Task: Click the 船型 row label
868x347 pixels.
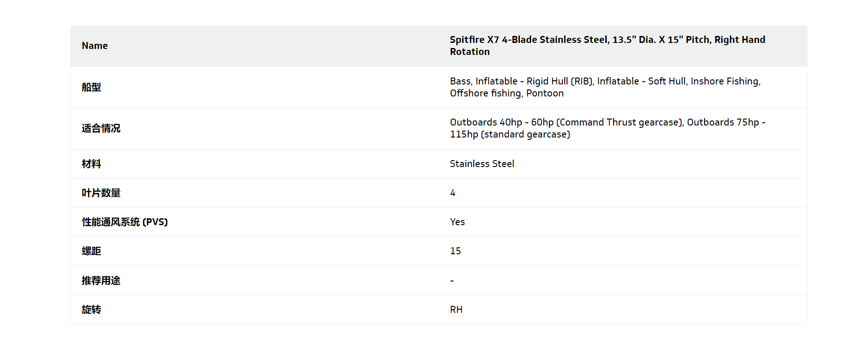Action: [x=91, y=87]
